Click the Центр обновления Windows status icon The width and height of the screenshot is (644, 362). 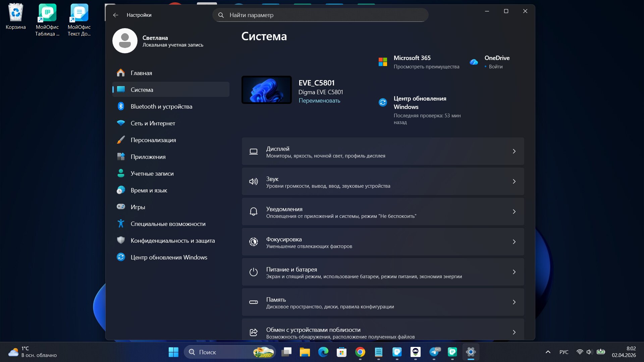pos(383,103)
